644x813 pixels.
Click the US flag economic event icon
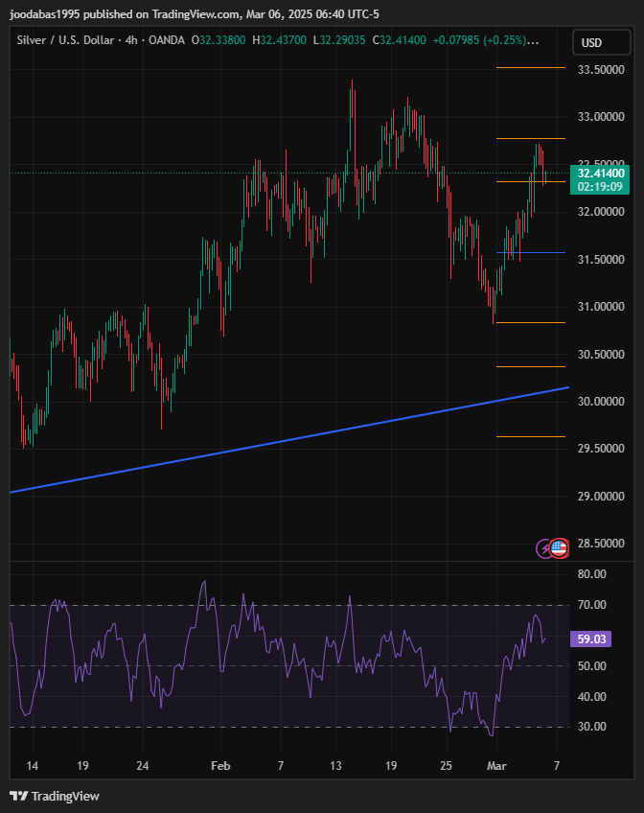pyautogui.click(x=559, y=547)
